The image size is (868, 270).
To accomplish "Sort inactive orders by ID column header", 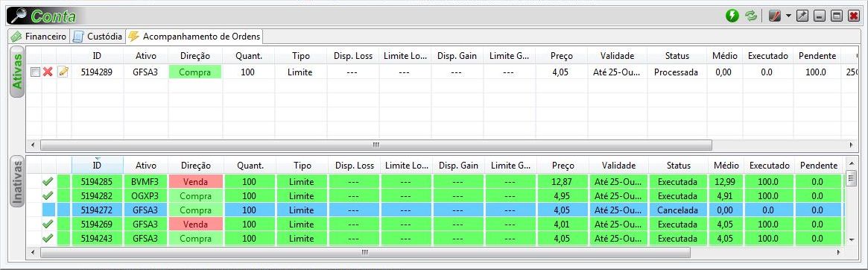I will click(x=97, y=166).
